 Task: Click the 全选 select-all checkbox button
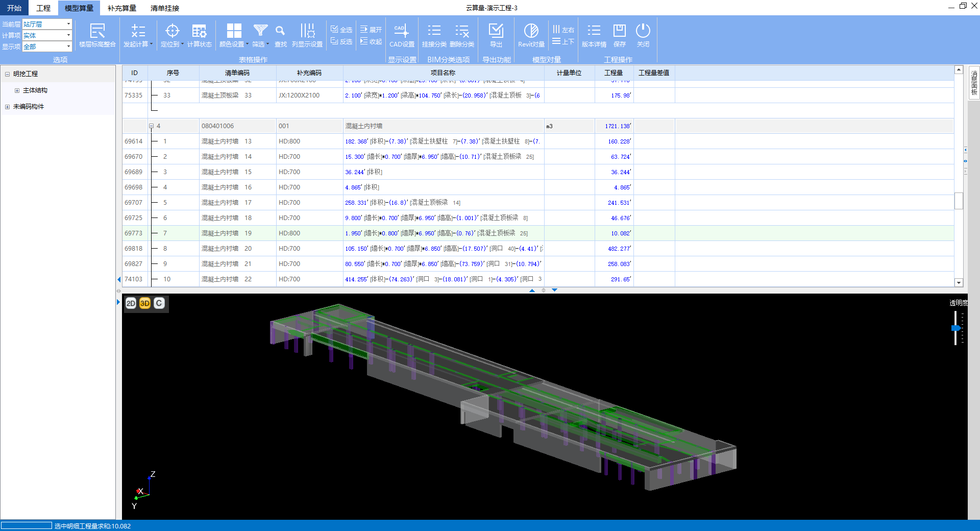click(341, 30)
